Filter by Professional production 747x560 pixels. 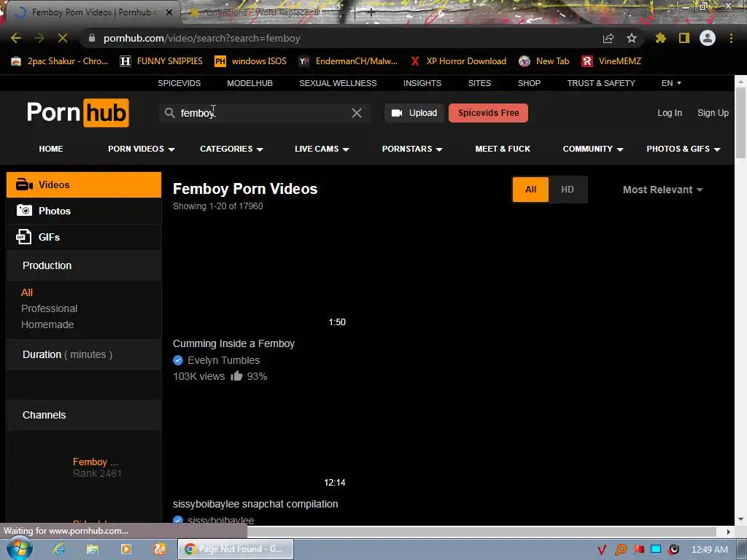[49, 308]
